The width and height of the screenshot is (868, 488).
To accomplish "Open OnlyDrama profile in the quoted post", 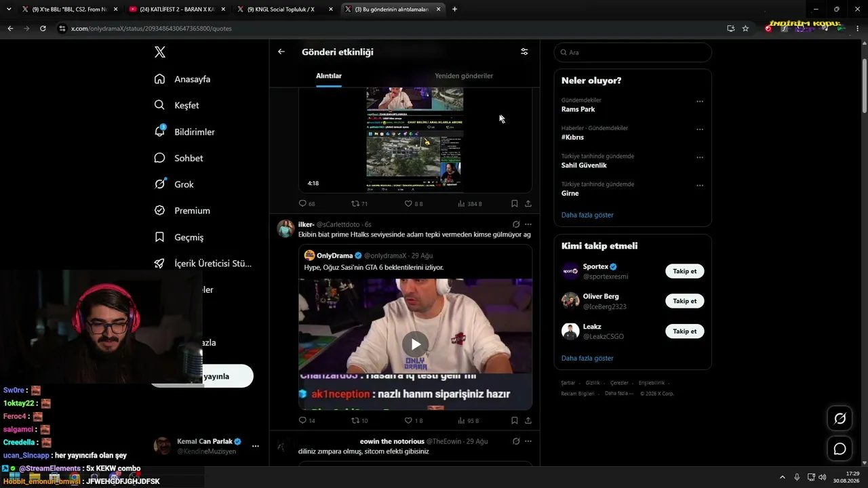I will pyautogui.click(x=335, y=256).
